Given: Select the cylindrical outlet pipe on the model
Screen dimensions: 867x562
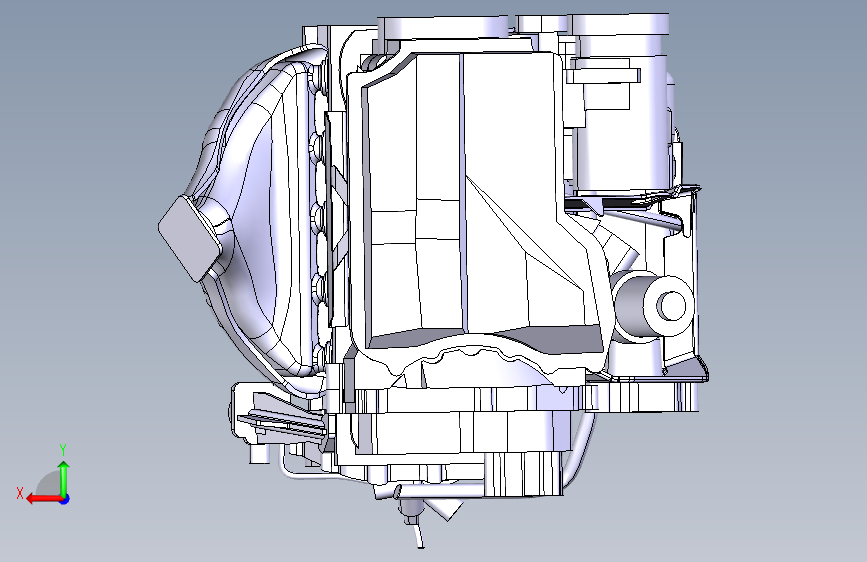Looking at the screenshot, I should click(x=656, y=305).
